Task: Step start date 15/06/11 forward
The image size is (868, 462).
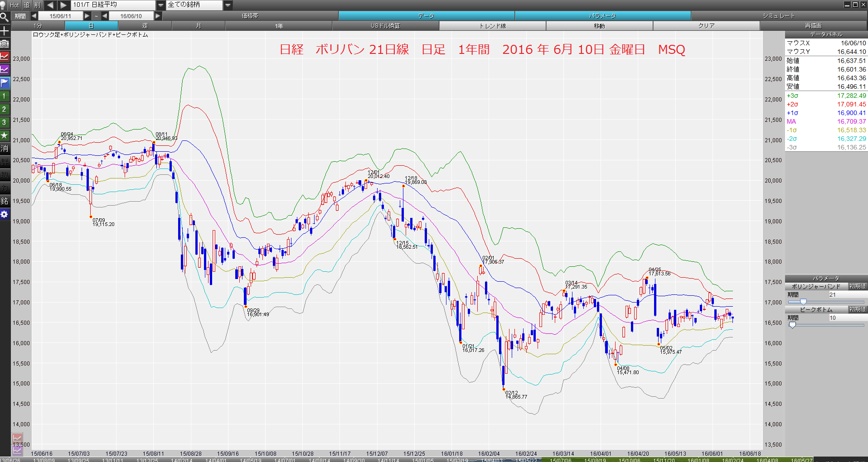Action: click(x=87, y=16)
